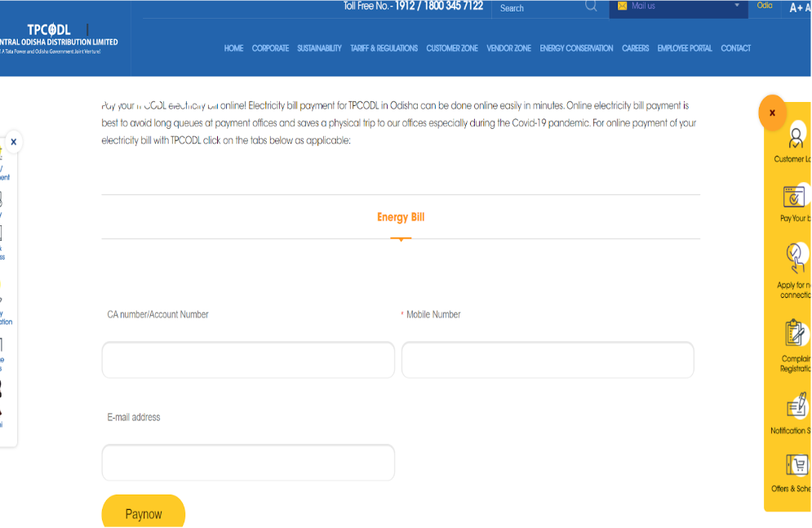Click the CA number/Account Number field
Screen dimensions: 812x528
click(x=247, y=359)
